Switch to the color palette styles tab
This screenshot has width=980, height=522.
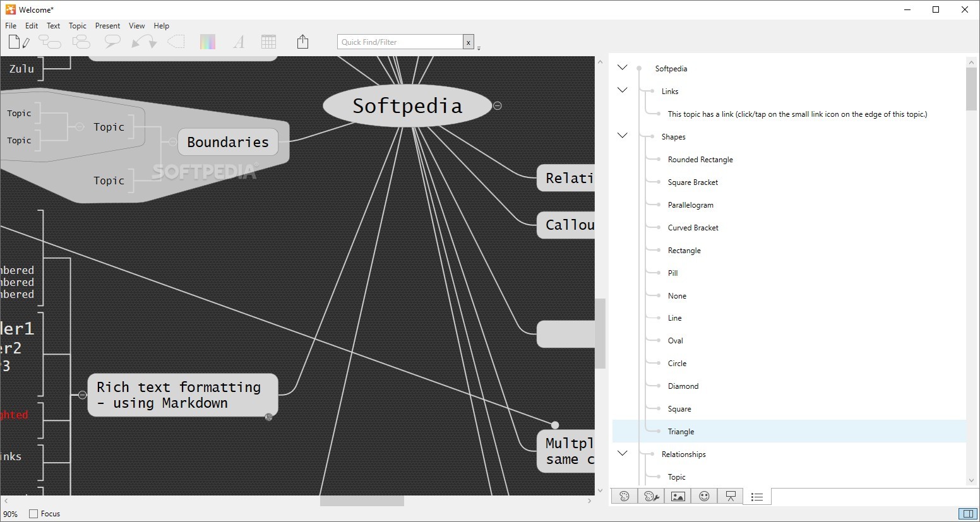624,497
